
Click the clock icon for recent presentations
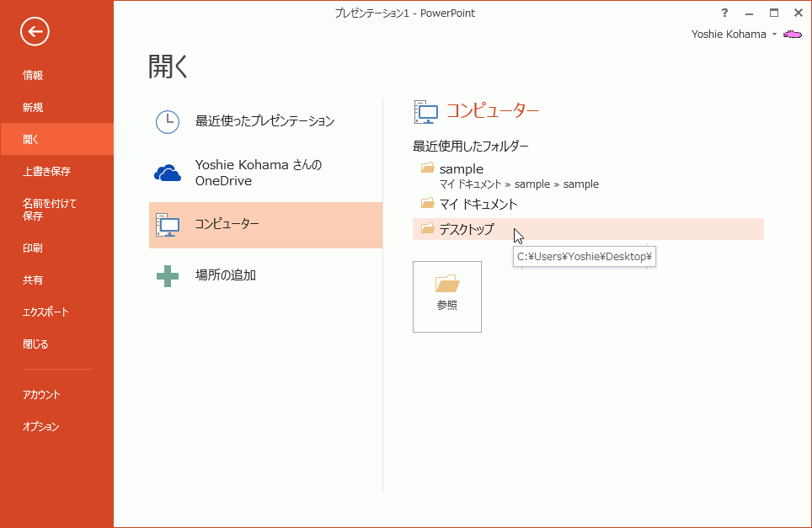click(x=168, y=121)
